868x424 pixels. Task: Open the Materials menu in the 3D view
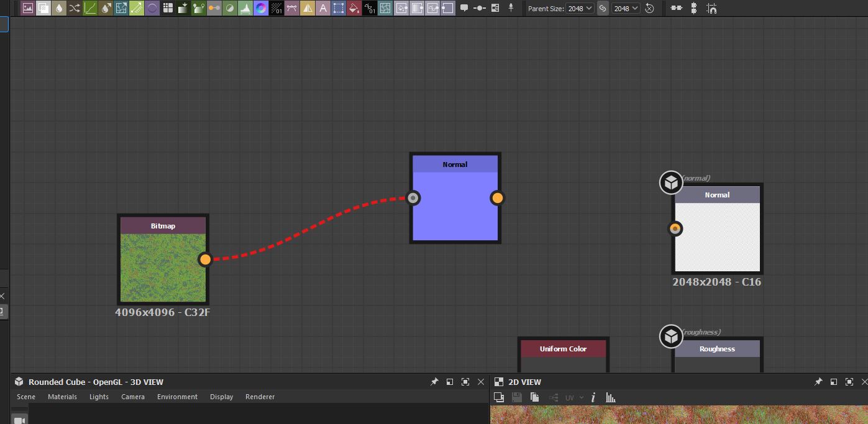coord(62,397)
